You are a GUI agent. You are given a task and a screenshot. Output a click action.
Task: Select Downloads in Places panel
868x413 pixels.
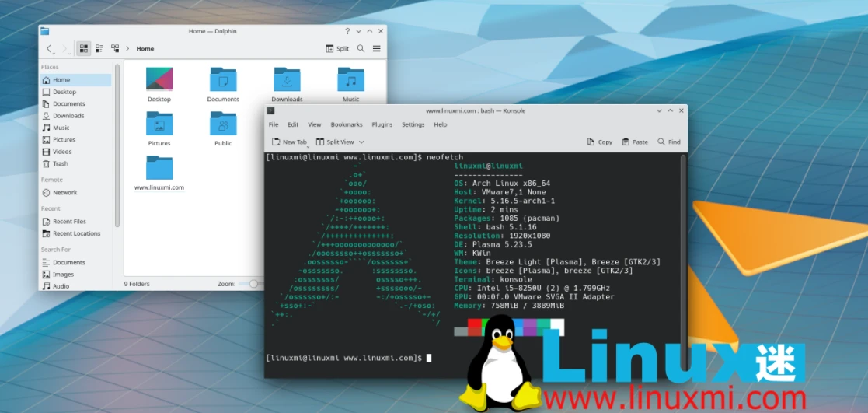click(76, 116)
